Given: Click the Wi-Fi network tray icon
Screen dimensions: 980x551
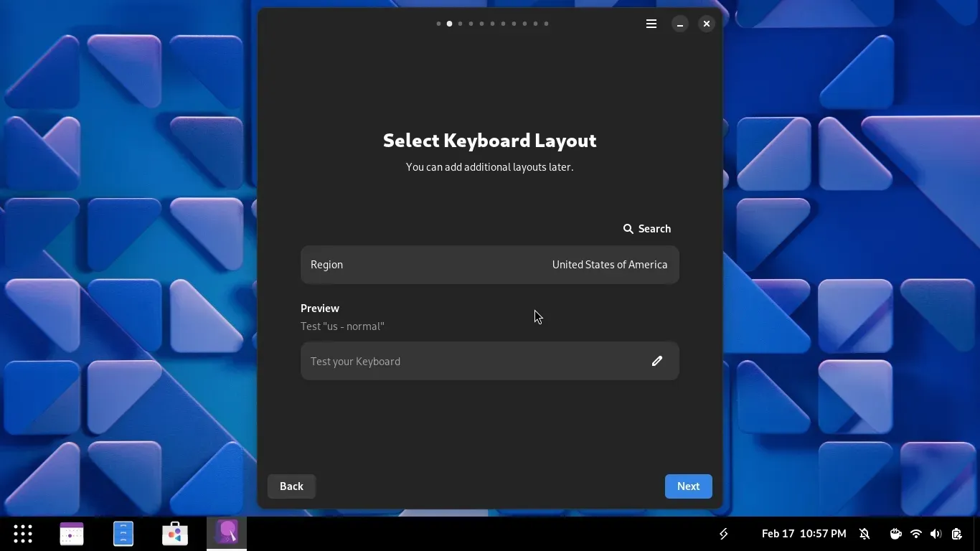Looking at the screenshot, I should pos(915,534).
